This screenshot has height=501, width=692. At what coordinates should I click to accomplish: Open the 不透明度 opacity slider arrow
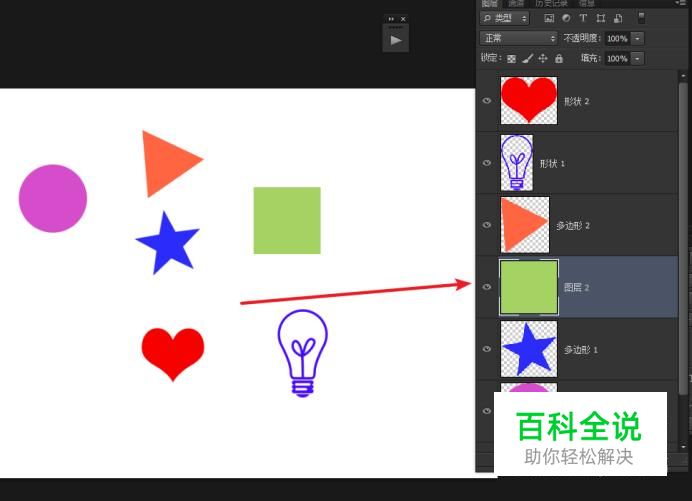pos(637,38)
